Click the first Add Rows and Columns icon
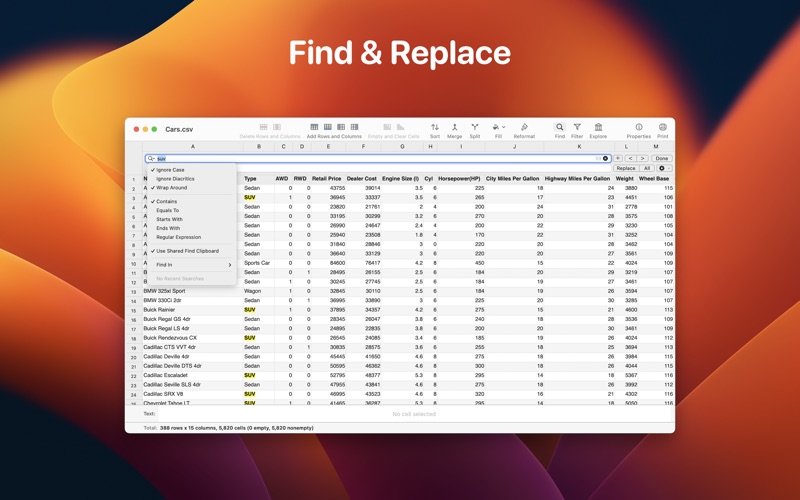800x500 pixels. click(314, 127)
